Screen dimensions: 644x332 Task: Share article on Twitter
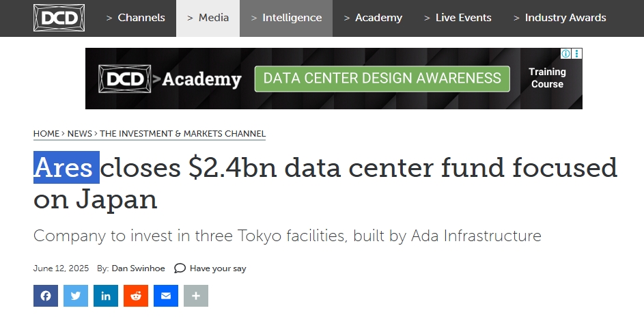tap(76, 296)
